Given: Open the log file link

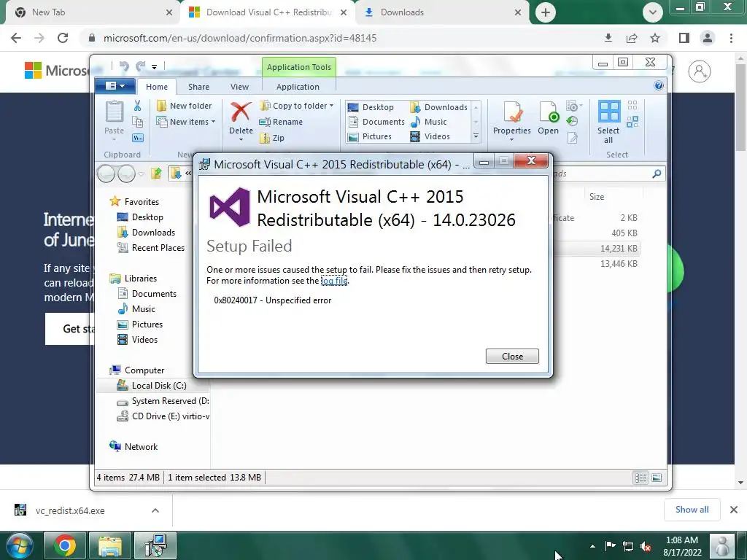Looking at the screenshot, I should pyautogui.click(x=334, y=281).
